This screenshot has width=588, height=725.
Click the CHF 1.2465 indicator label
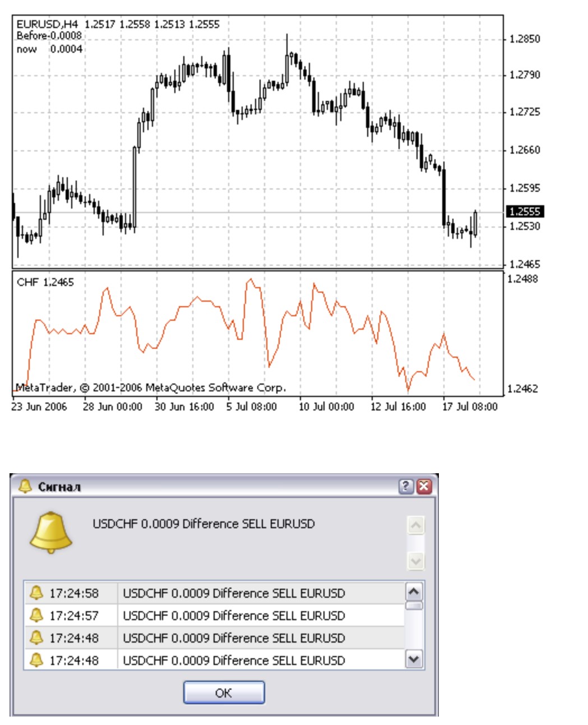[45, 282]
